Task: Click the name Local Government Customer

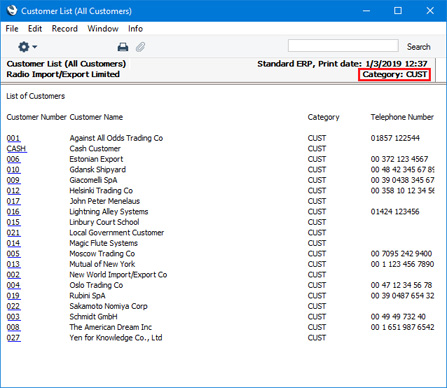Action: click(117, 233)
